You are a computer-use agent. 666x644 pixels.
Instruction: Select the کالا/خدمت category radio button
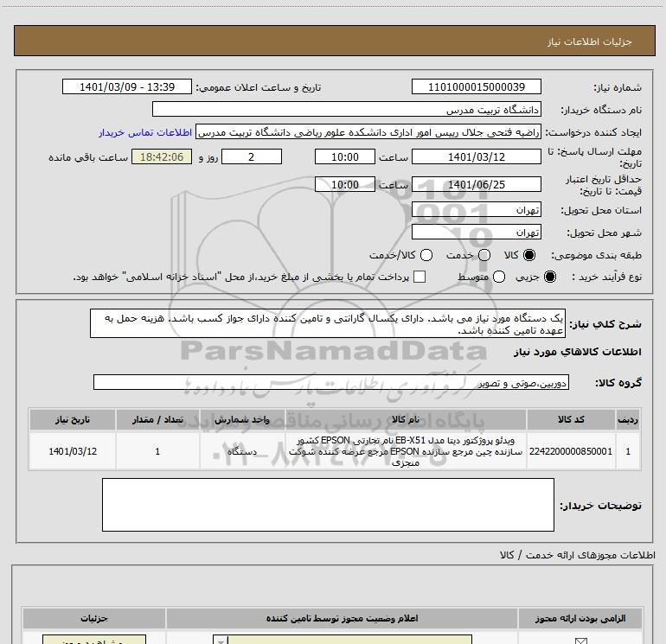pyautogui.click(x=426, y=255)
